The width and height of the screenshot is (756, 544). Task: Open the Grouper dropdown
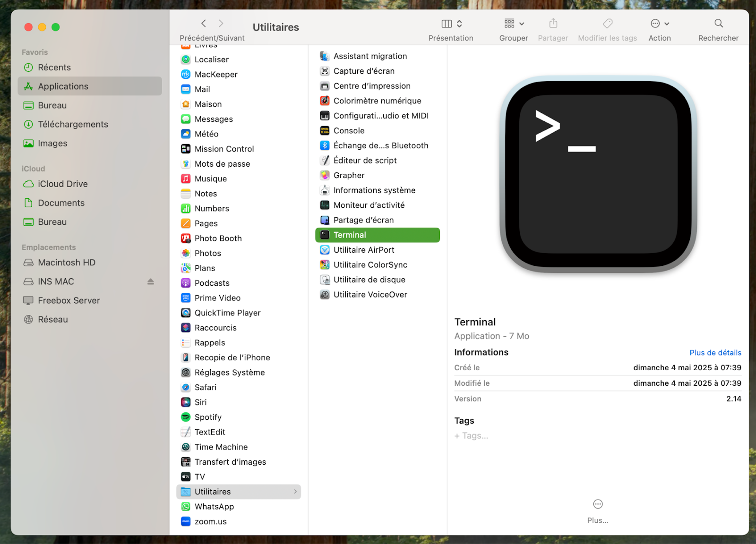[x=514, y=23]
